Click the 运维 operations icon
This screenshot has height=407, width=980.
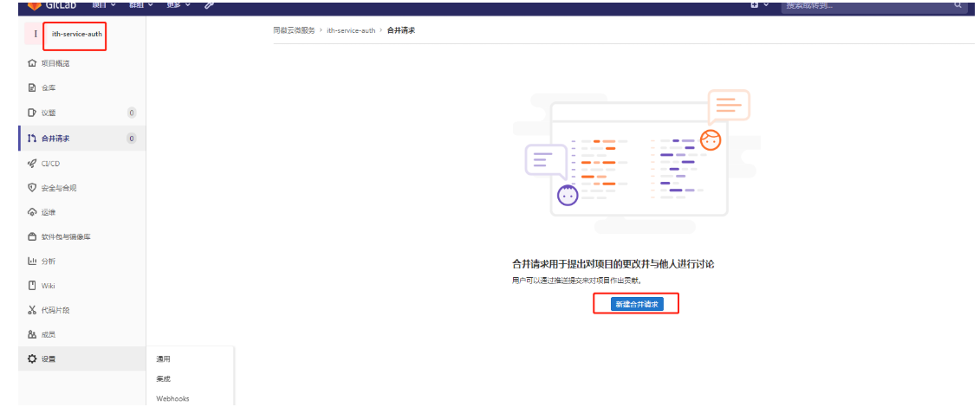pyautogui.click(x=32, y=212)
